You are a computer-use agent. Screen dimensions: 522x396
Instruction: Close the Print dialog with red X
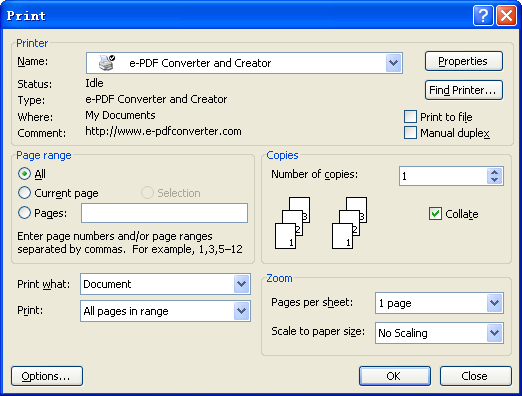(x=506, y=15)
